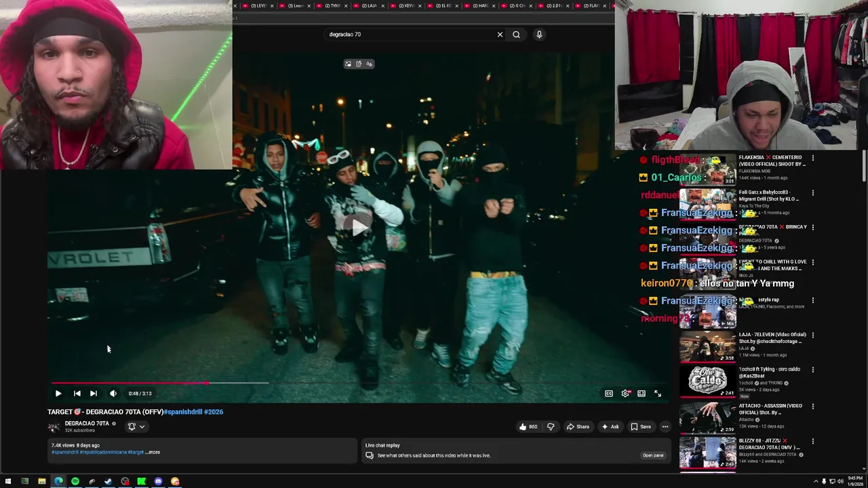This screenshot has height=488, width=868.
Task: Switch to theater mode
Action: coord(642,393)
